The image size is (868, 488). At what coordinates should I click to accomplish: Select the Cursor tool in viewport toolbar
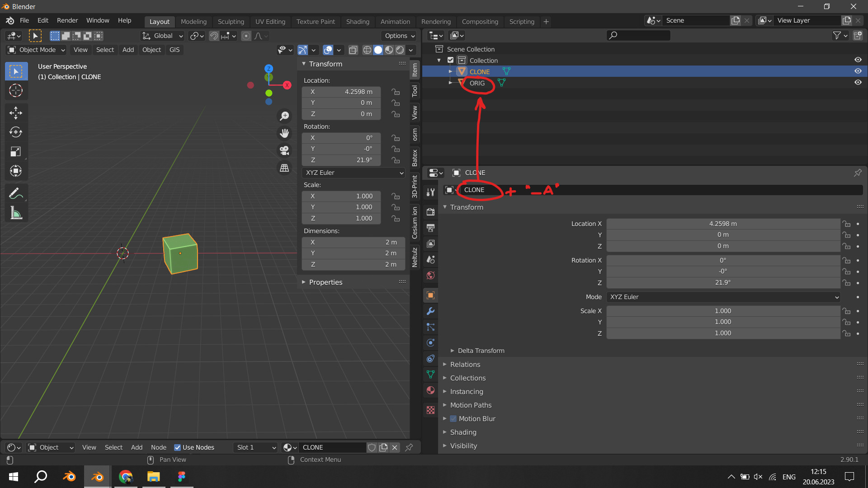(x=16, y=91)
